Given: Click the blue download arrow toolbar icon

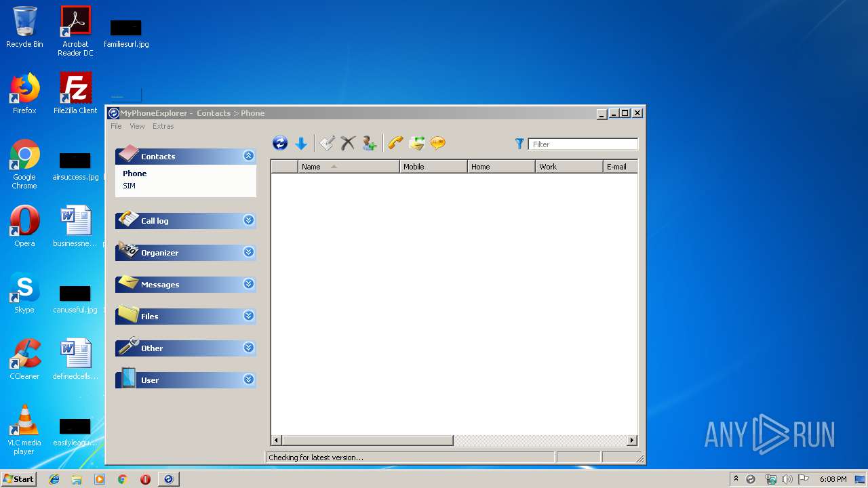Looking at the screenshot, I should point(301,143).
